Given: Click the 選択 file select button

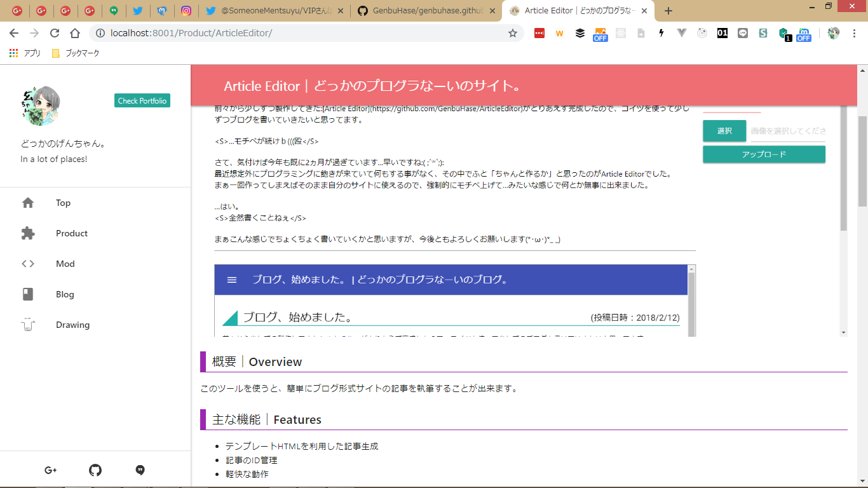Looking at the screenshot, I should coord(724,131).
